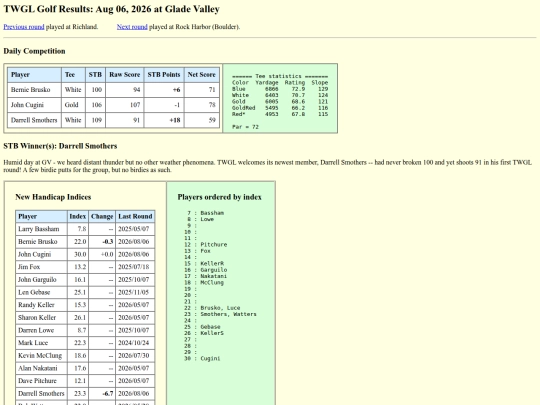Screen dimensions: 540x405
Task: Click the Players ordered by index heading
Action: pos(219,197)
